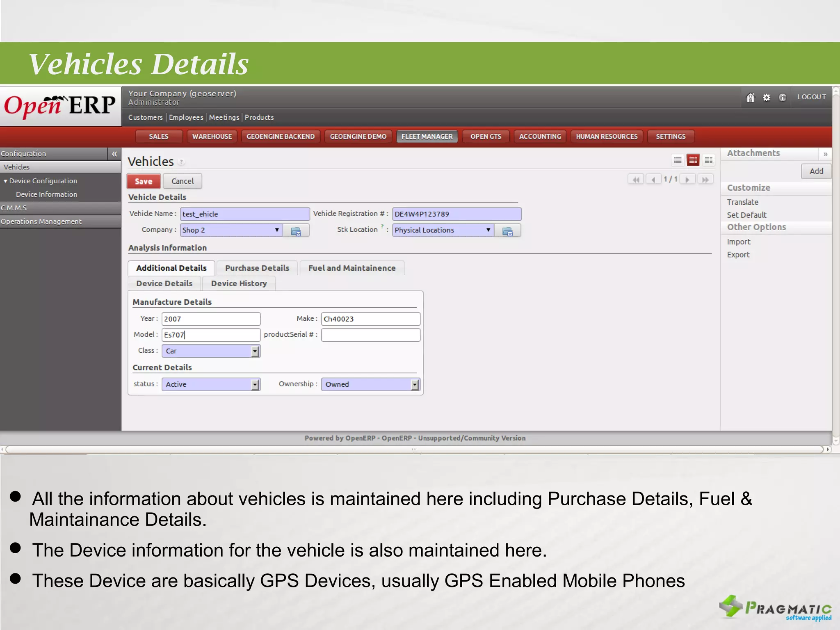840x630 pixels.
Task: Focus the Vehicle Registration # field
Action: 457,214
